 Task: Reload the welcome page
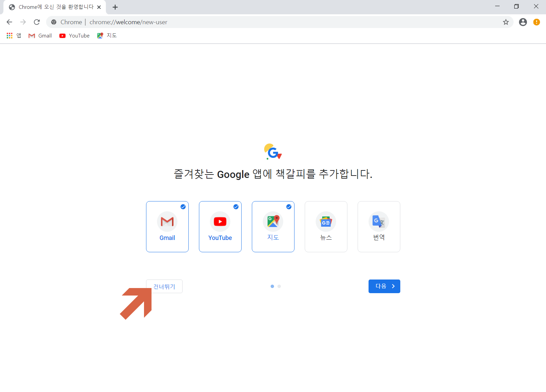[x=37, y=22]
